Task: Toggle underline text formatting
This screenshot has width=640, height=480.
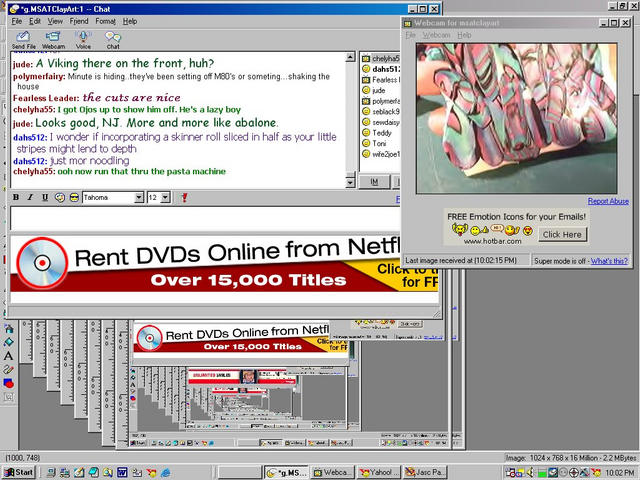Action: [45, 198]
